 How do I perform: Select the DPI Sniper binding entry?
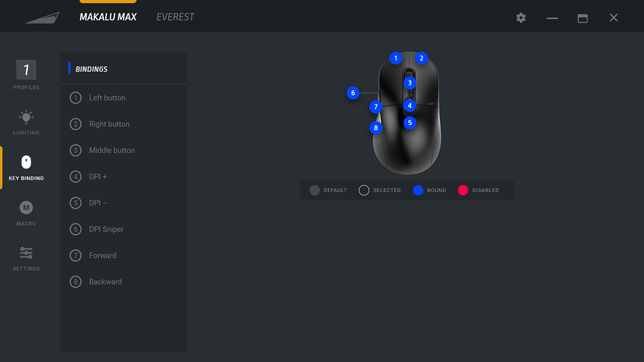124,229
